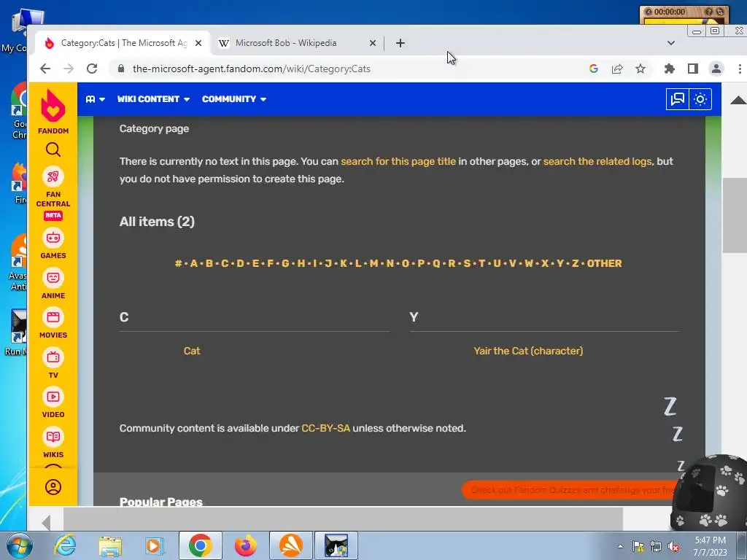Follow 'search for this page title' link
Viewport: 747px width, 560px height.
[398, 161]
